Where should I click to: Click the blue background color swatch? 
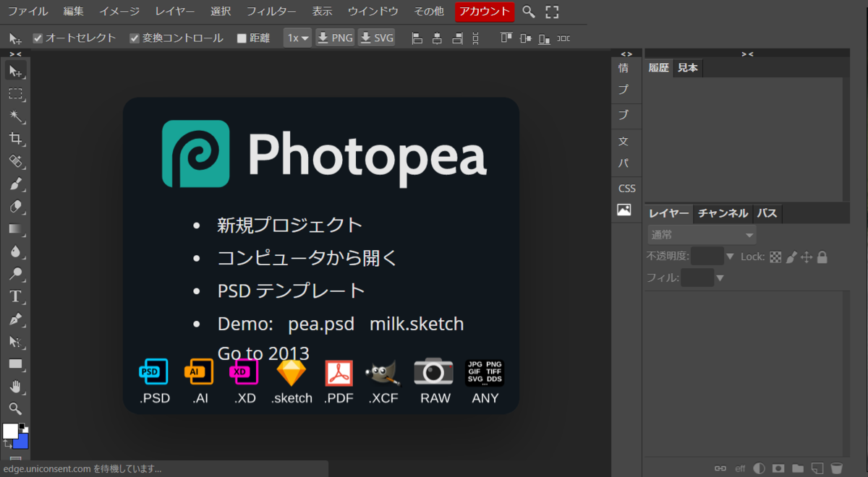pyautogui.click(x=22, y=441)
